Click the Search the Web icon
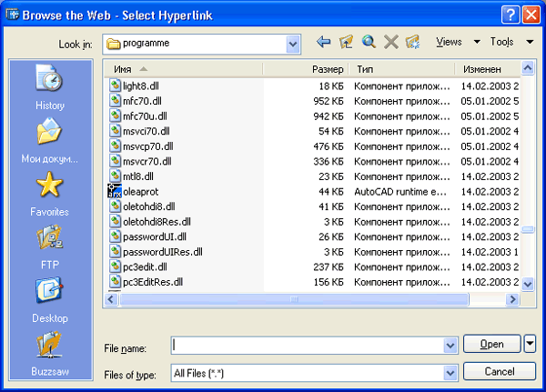546x392 pixels. tap(369, 42)
